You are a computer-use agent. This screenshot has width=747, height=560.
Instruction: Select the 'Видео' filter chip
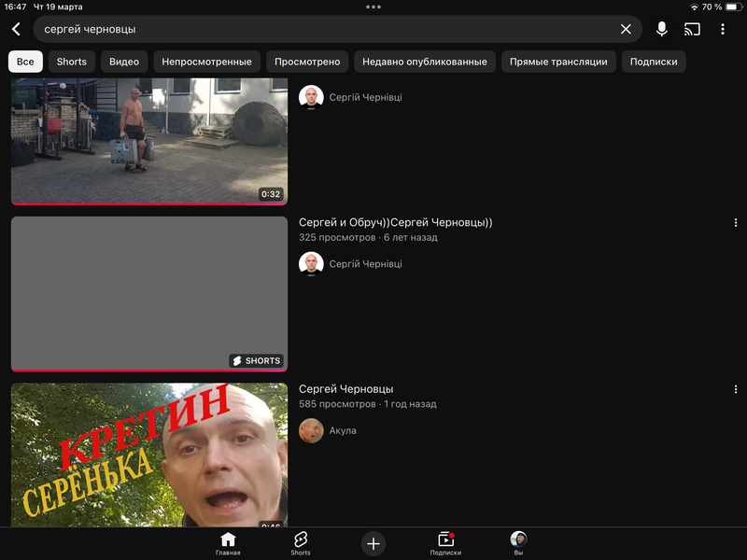point(124,62)
